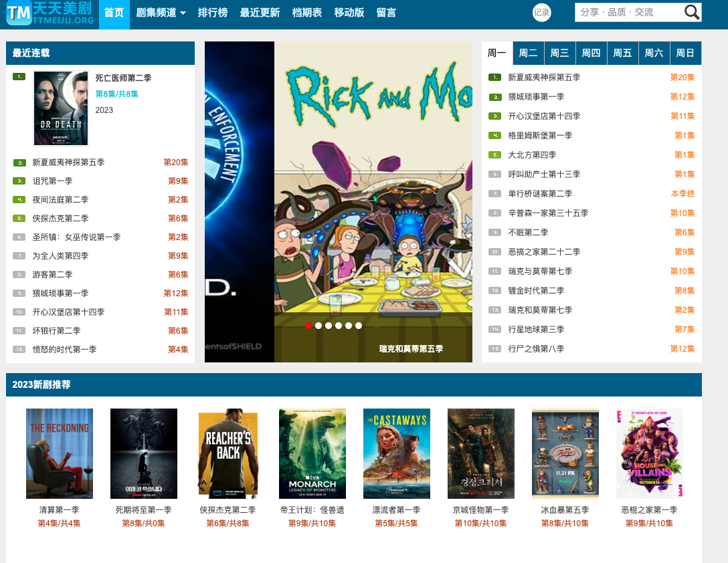Open Monarch Legacy of Monsters poster
Image resolution: width=728 pixels, height=563 pixels.
(312, 453)
